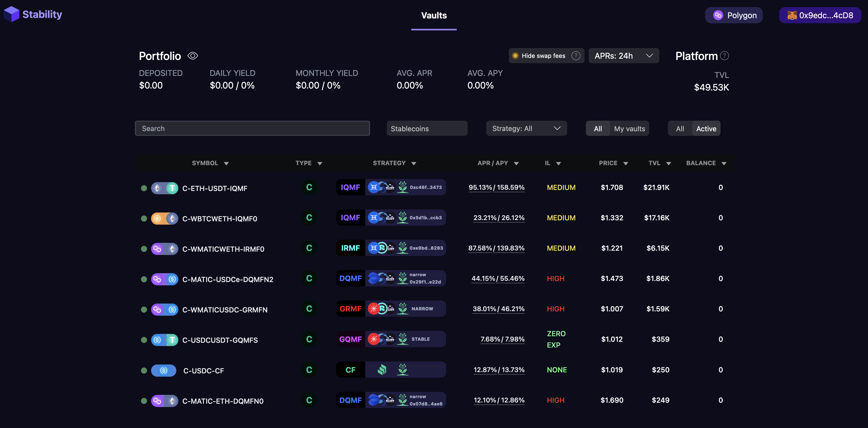
Task: Click the Hide swap fees help icon
Action: [x=576, y=56]
